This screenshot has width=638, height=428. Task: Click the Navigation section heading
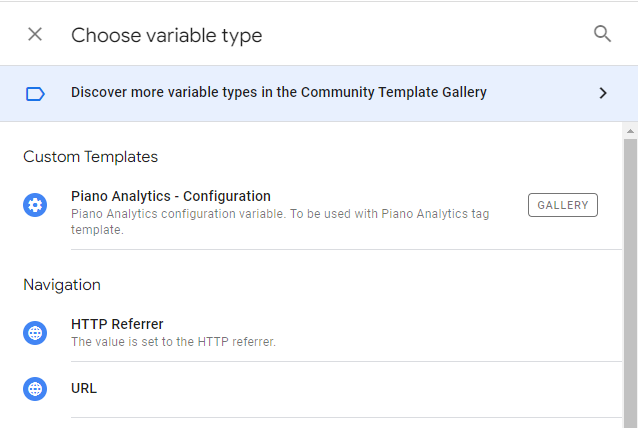pos(62,285)
